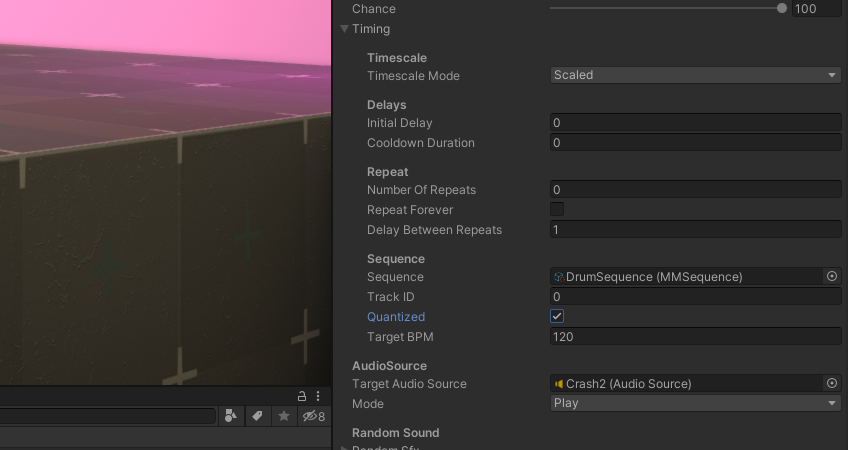Open the Timescale Mode dropdown
The width and height of the screenshot is (848, 450).
tap(695, 75)
